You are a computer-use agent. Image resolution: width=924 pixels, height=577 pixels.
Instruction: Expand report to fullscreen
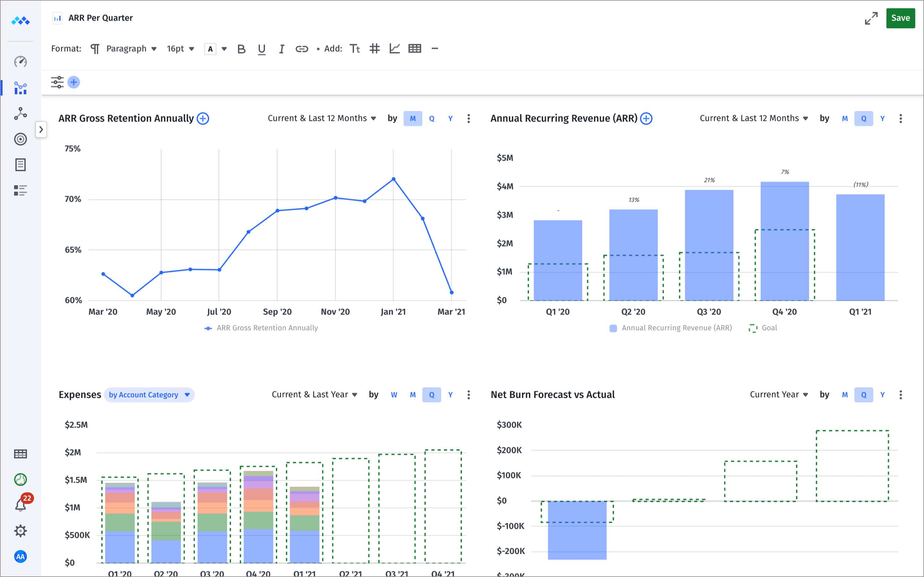click(871, 18)
